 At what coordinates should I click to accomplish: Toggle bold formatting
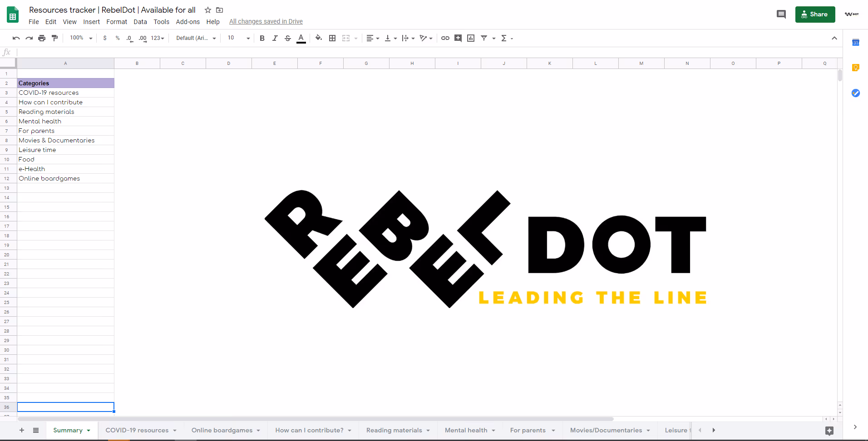coord(262,38)
